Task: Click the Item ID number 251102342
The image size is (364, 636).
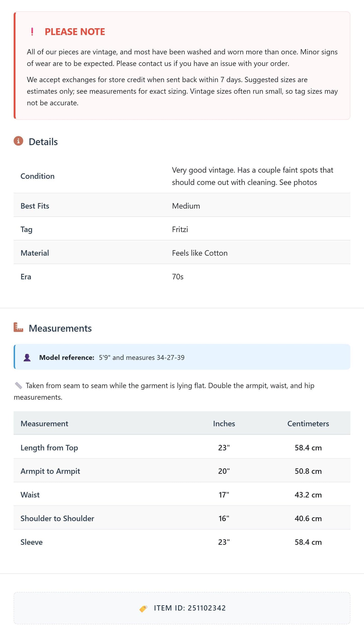Action: 207,608
